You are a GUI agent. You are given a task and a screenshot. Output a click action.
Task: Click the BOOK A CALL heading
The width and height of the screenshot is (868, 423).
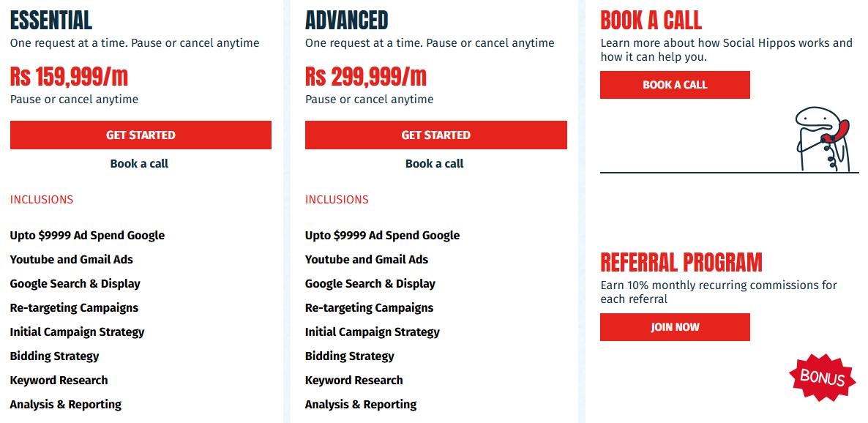(651, 20)
